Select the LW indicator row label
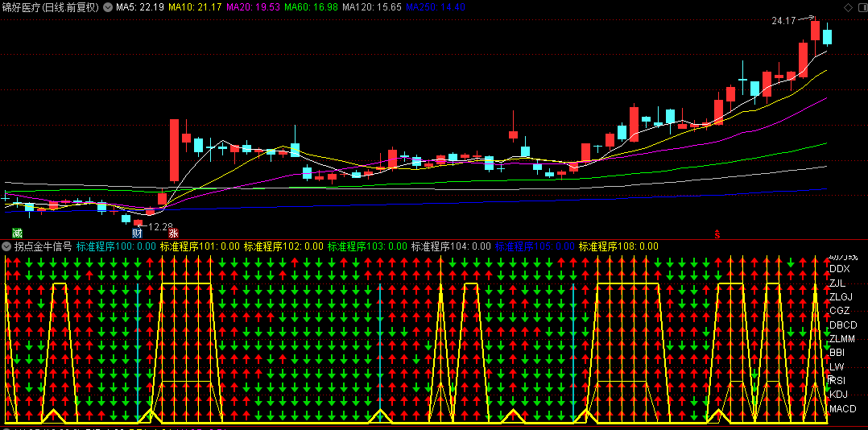This screenshot has height=430, width=868. [837, 366]
